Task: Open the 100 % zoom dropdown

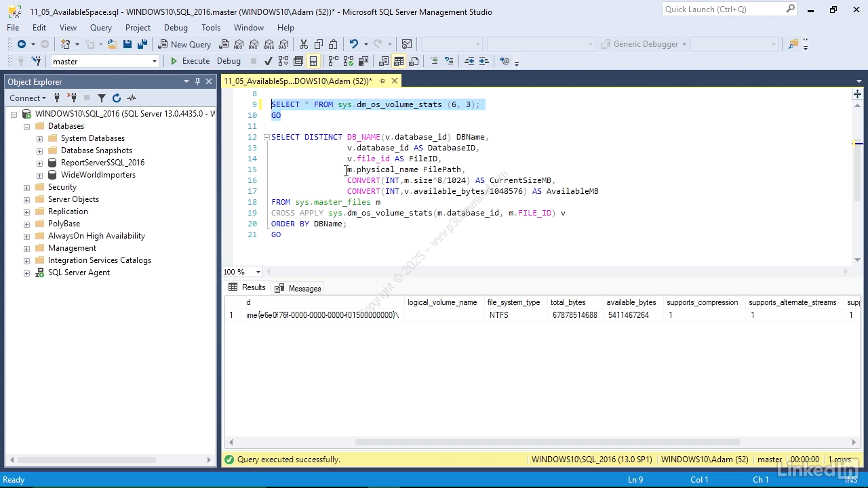Action: click(258, 272)
